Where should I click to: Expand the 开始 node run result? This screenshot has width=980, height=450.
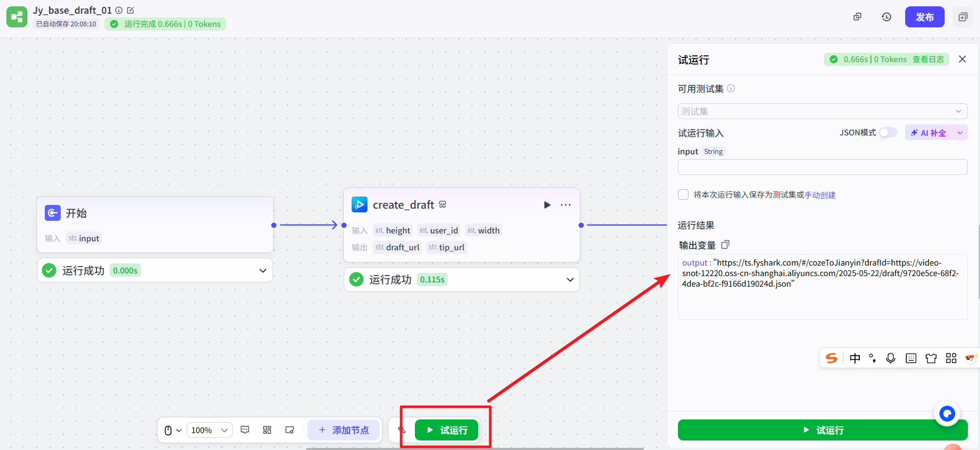click(263, 270)
